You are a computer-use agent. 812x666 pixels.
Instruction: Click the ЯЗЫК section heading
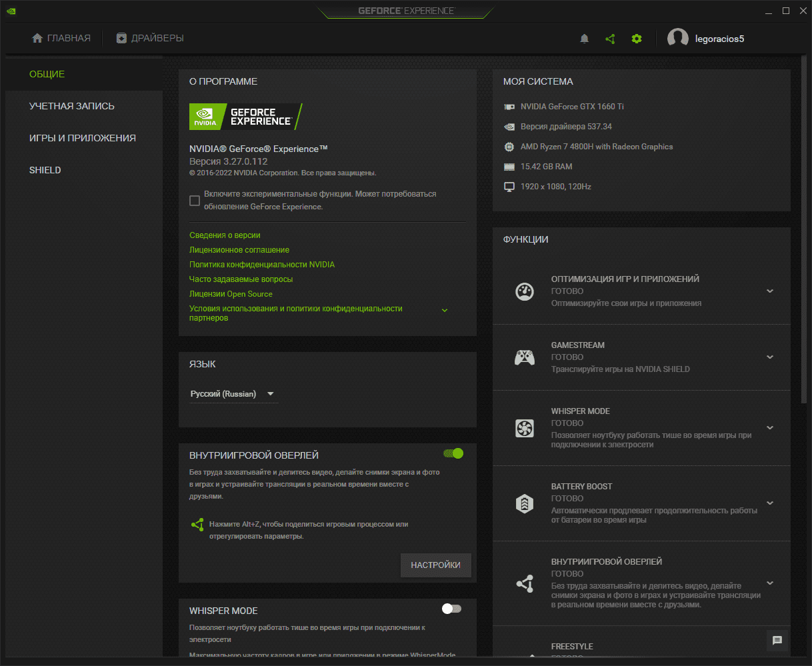click(203, 364)
